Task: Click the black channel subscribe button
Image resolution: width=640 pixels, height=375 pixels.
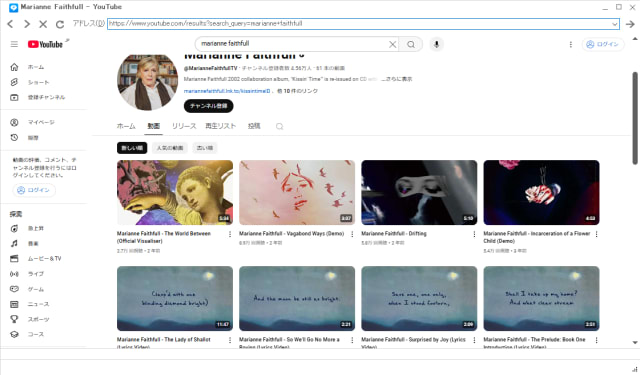Action: tap(209, 106)
